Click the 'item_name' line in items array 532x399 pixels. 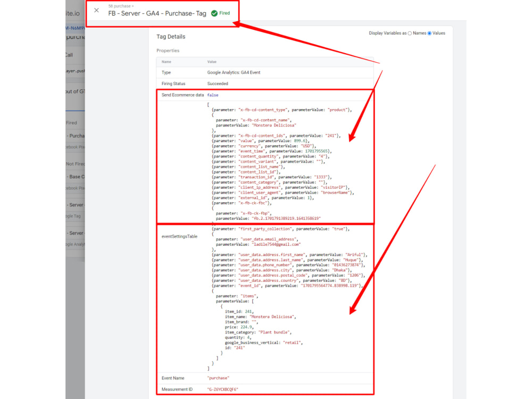(x=260, y=317)
